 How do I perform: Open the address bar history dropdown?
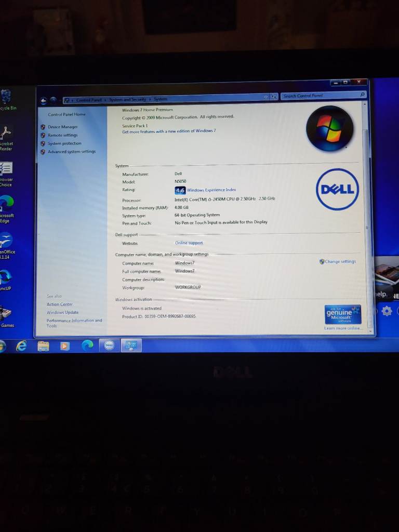pyautogui.click(x=265, y=97)
